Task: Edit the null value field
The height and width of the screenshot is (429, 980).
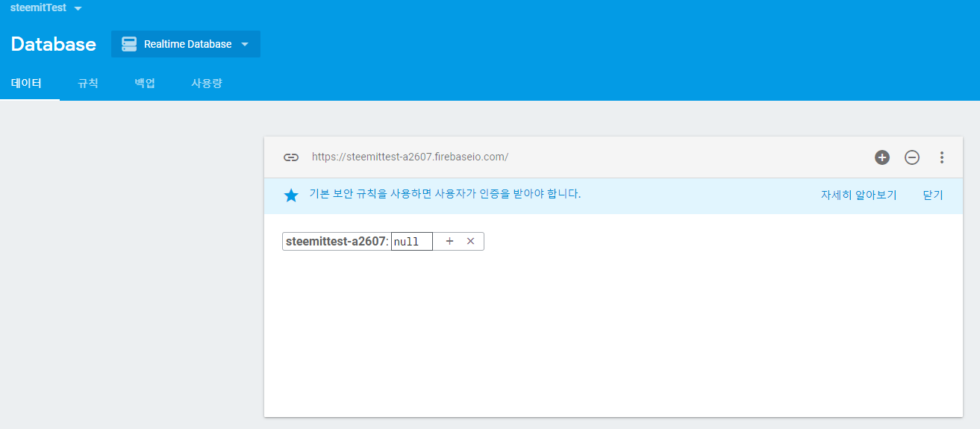Action: pyautogui.click(x=412, y=242)
